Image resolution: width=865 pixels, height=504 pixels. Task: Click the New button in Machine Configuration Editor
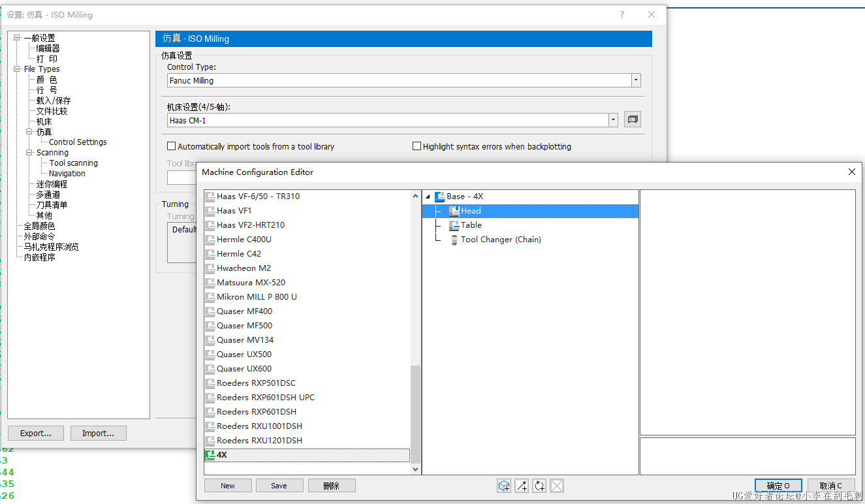tap(228, 486)
